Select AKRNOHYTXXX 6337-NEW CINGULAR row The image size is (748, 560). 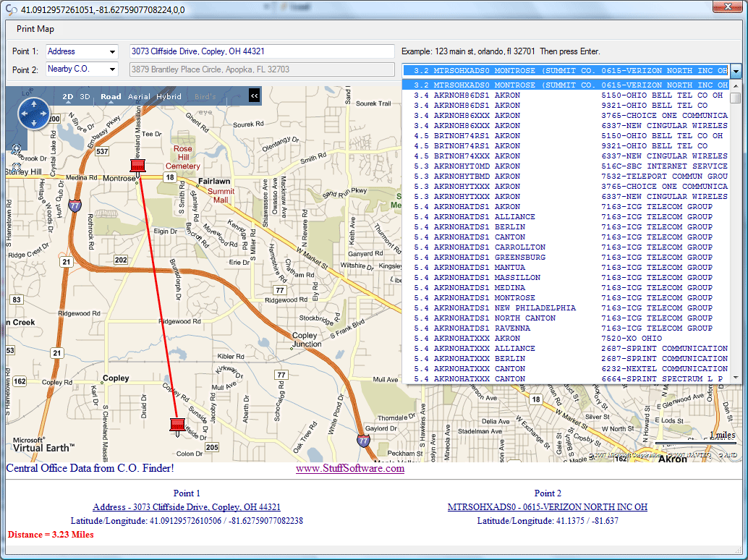coord(566,197)
